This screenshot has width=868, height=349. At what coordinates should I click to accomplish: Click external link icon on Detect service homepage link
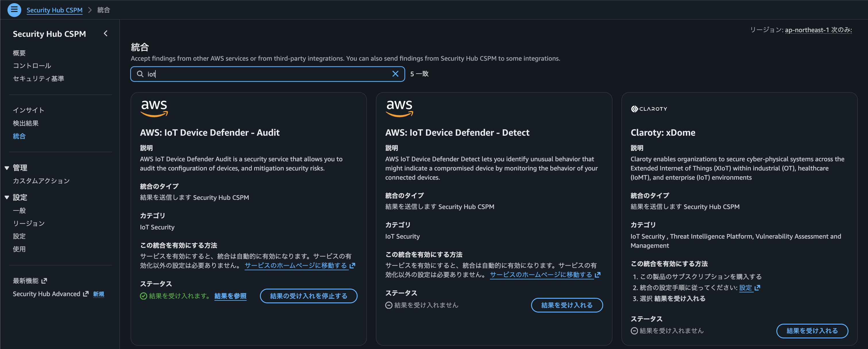click(598, 275)
